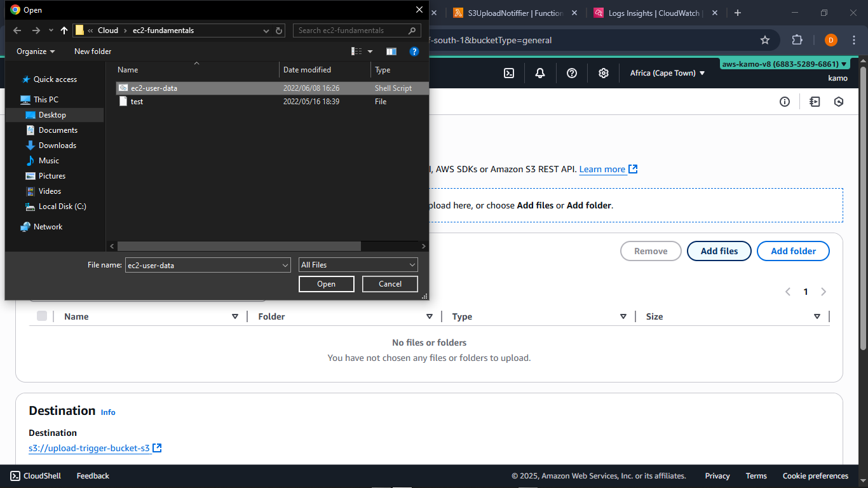Open AWS CloudShell icon in top navigation
The image size is (868, 488).
(x=509, y=73)
